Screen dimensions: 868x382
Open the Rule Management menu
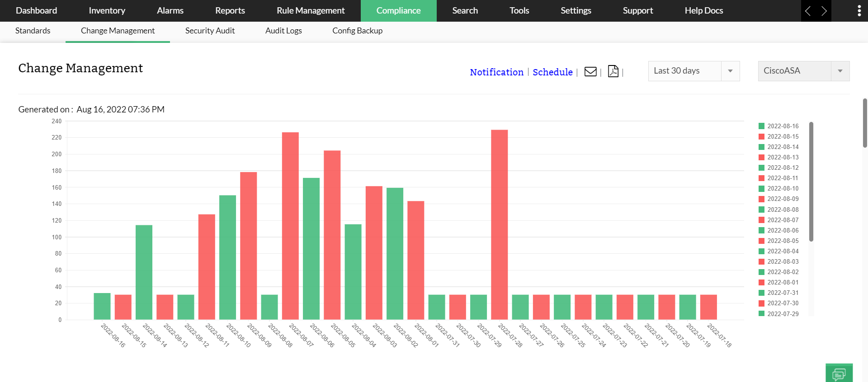(311, 11)
